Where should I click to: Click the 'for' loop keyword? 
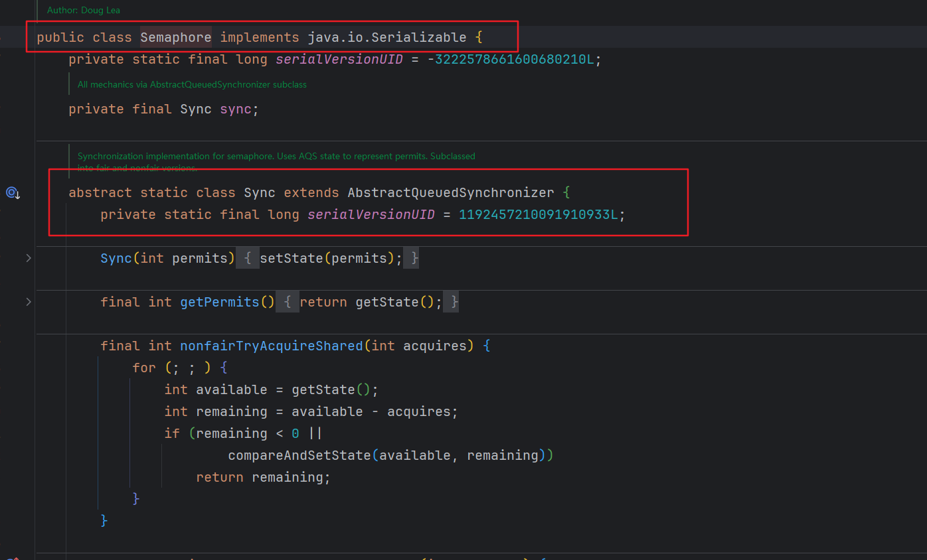point(144,368)
